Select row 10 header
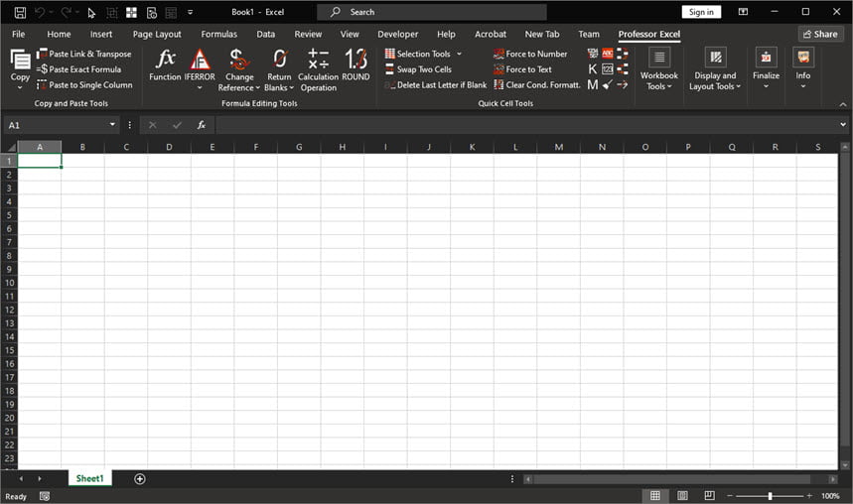 click(9, 283)
